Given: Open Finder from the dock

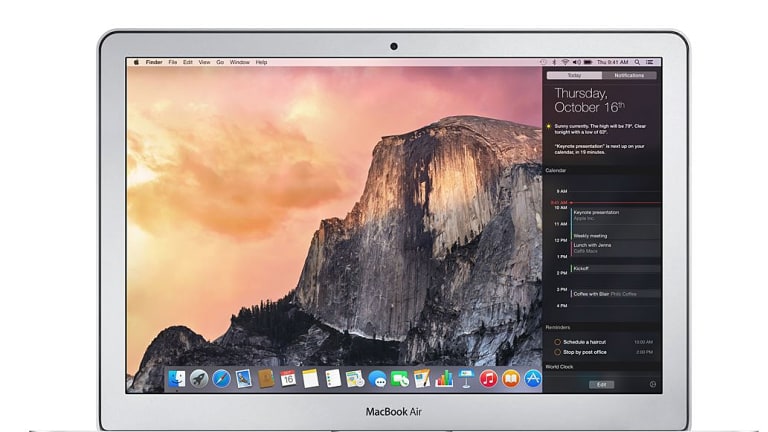Looking at the screenshot, I should coord(177,379).
